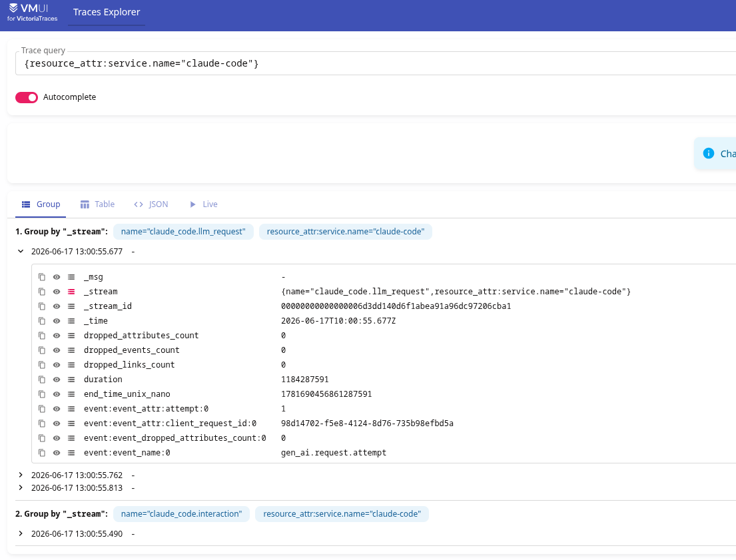
Task: Toggle visibility of the _stream_id field
Action: click(x=57, y=306)
